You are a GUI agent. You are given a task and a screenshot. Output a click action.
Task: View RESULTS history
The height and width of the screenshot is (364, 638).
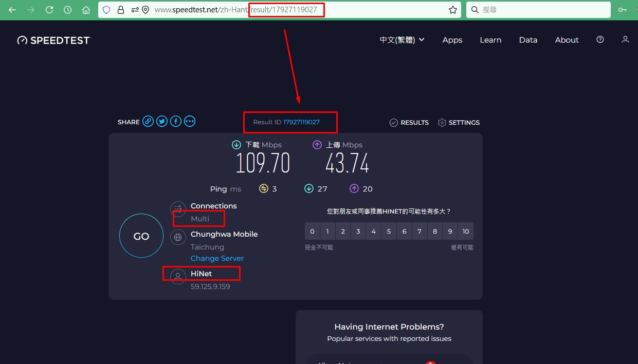click(409, 123)
